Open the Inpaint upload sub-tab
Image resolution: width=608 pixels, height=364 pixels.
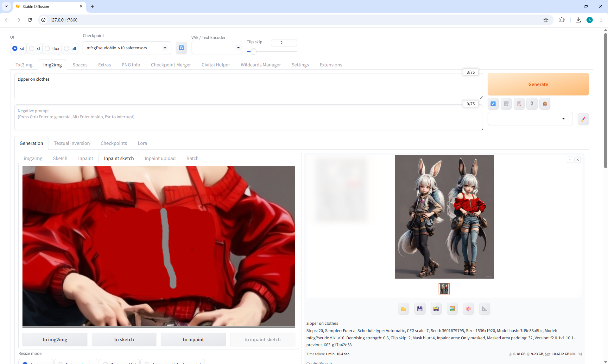click(x=160, y=158)
